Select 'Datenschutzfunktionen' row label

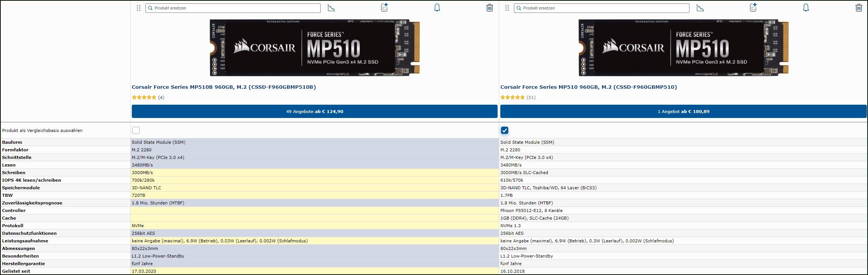tap(29, 233)
